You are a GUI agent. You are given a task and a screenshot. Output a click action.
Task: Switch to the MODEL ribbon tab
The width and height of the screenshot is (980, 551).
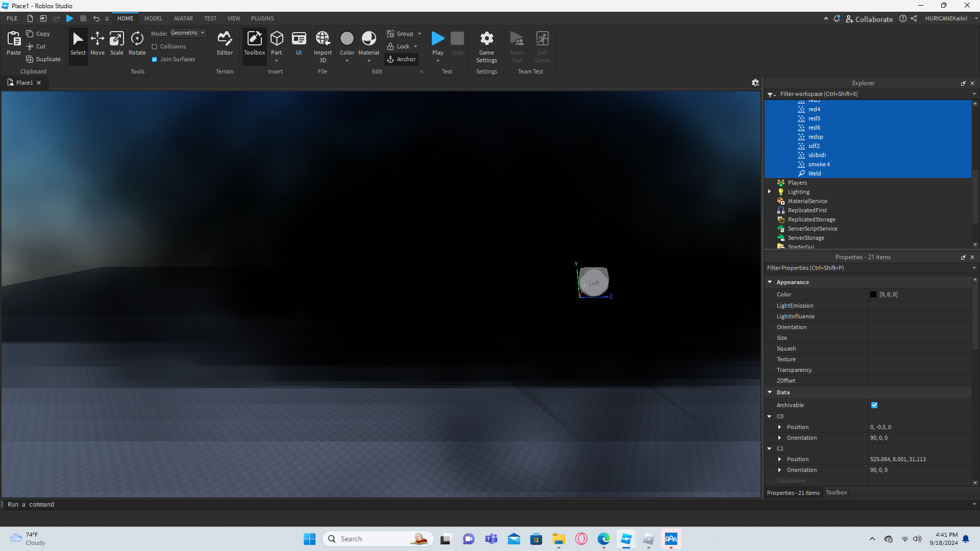coord(153,18)
